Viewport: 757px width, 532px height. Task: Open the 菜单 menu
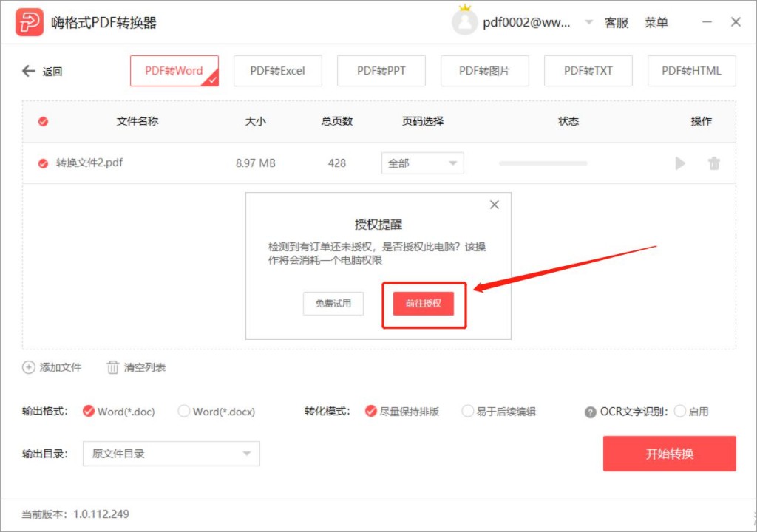click(x=656, y=22)
